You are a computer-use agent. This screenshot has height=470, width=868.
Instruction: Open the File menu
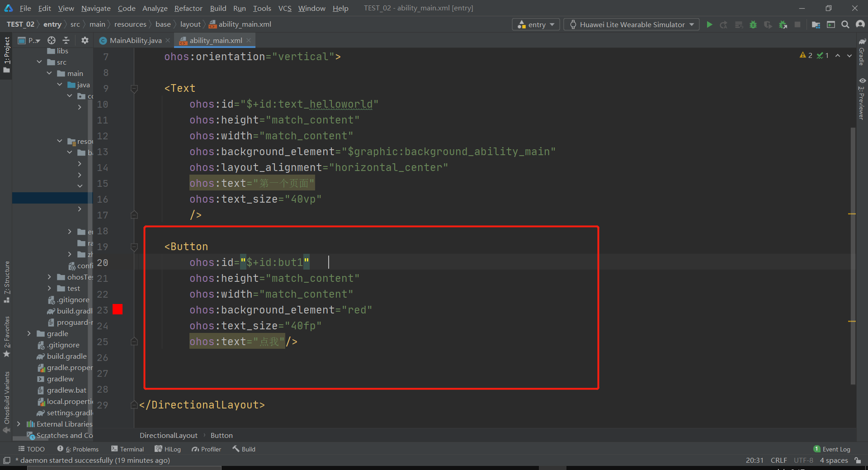[25, 8]
